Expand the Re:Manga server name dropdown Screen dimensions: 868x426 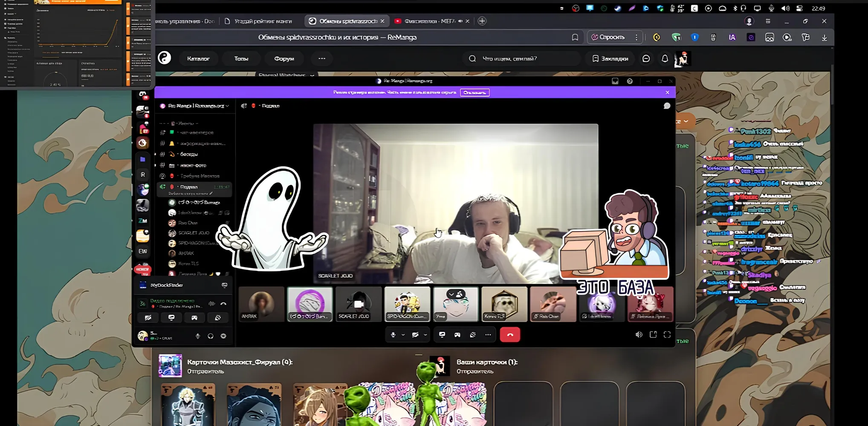195,106
